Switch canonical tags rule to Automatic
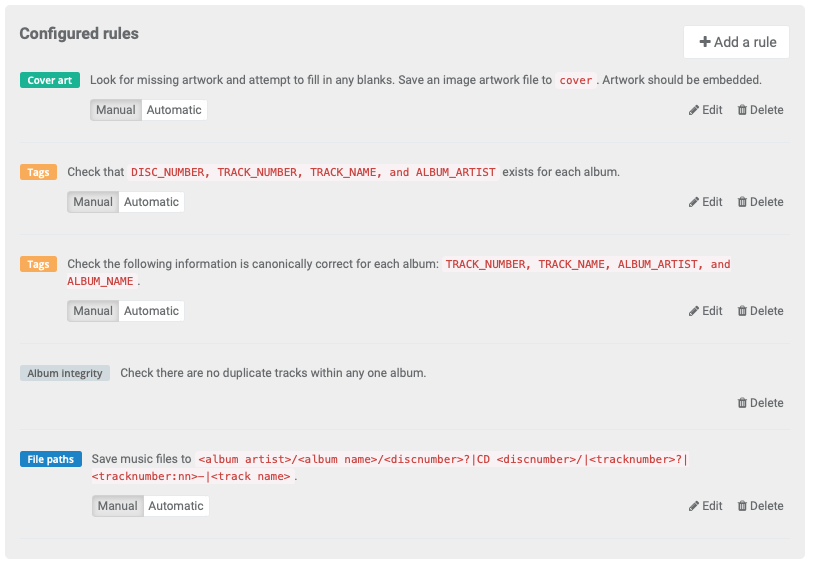The height and width of the screenshot is (564, 813). [151, 311]
